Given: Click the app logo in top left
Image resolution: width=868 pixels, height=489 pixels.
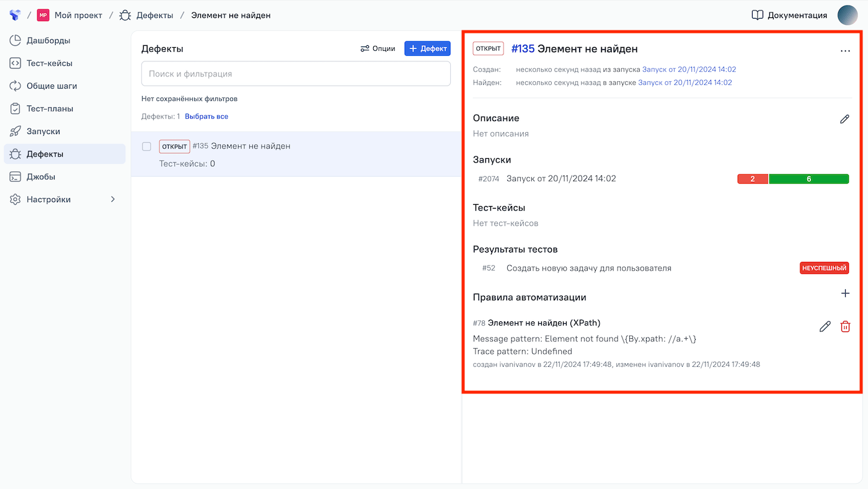Looking at the screenshot, I should [15, 15].
